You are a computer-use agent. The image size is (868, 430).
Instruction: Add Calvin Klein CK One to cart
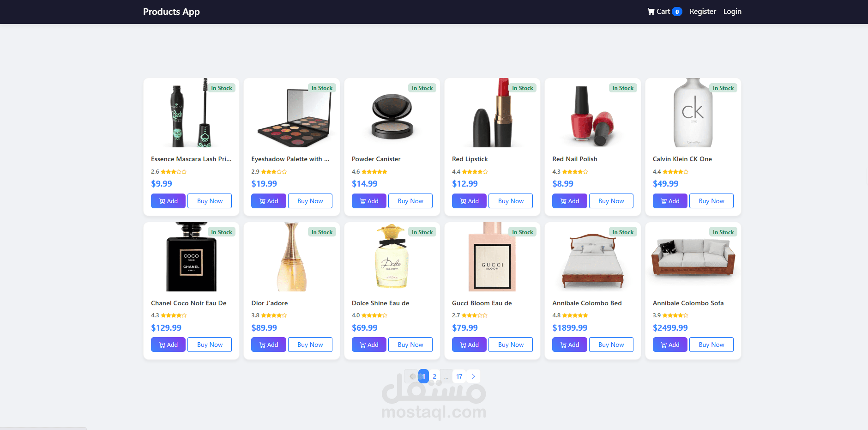[x=670, y=201]
